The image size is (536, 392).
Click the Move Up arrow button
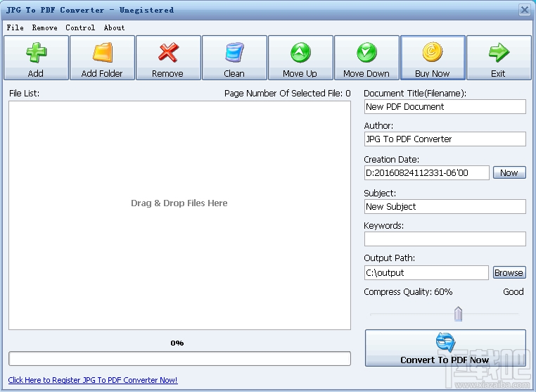click(x=300, y=58)
